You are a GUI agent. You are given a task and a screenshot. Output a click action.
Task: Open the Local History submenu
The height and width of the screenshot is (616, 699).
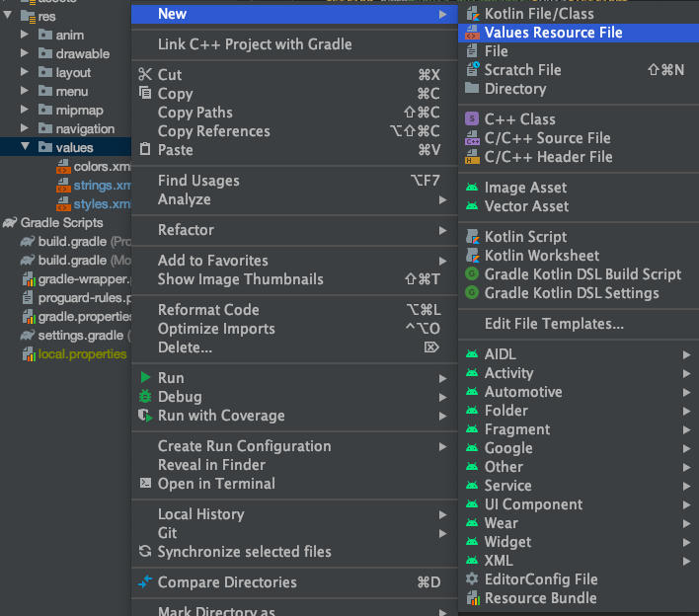coord(294,514)
